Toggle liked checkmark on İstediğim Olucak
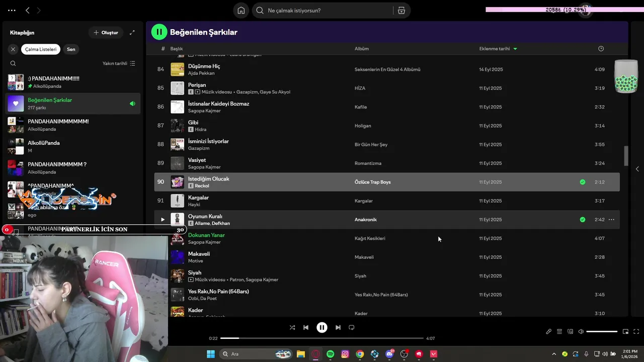Image resolution: width=644 pixels, height=362 pixels. (x=583, y=182)
